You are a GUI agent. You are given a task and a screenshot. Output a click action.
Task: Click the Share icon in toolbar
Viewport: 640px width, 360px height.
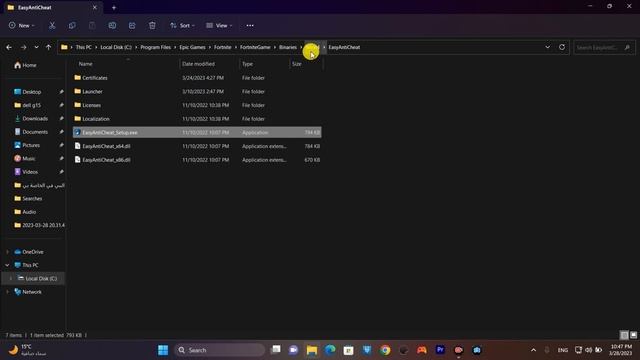(132, 25)
